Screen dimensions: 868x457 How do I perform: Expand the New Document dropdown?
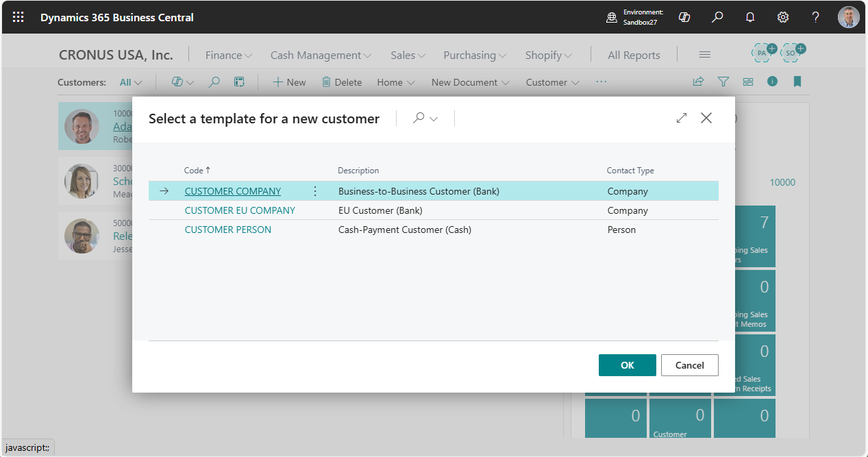point(469,82)
